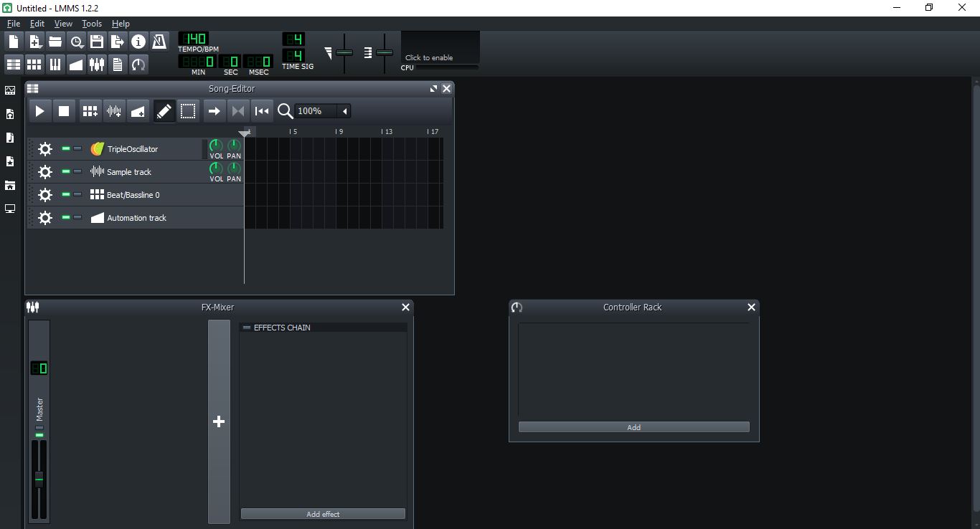The width and height of the screenshot is (980, 529).
Task: Click timeline bar marker 9
Action: [339, 132]
